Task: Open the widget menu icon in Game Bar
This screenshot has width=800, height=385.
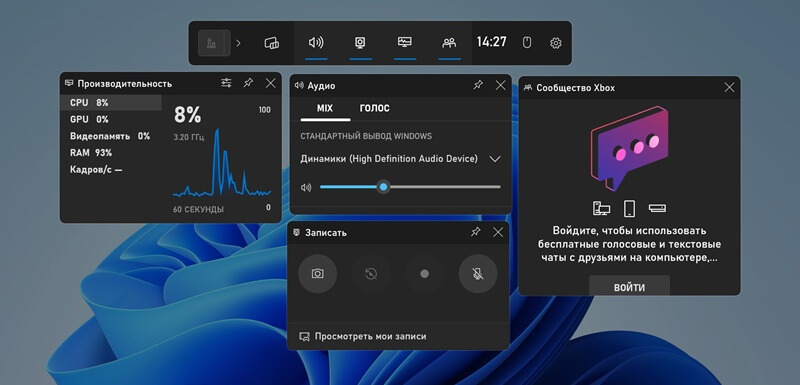Action: (214, 43)
